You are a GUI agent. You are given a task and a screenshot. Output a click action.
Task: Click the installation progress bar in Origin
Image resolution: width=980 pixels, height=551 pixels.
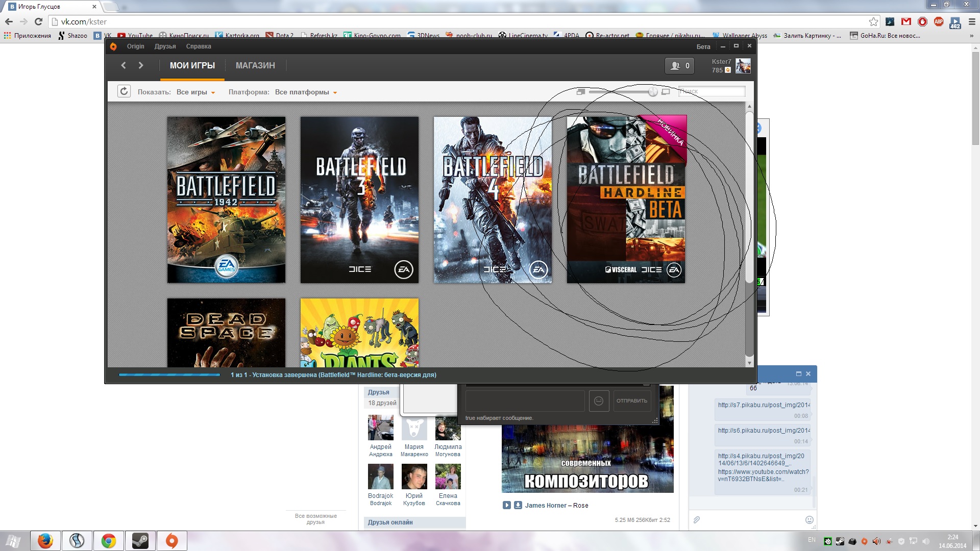click(169, 375)
